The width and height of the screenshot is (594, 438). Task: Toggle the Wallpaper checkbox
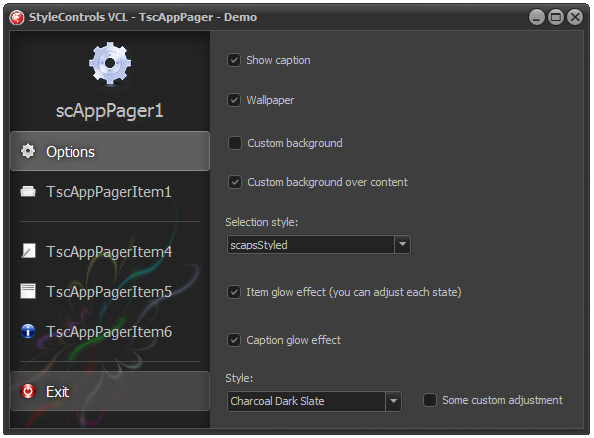tap(234, 100)
